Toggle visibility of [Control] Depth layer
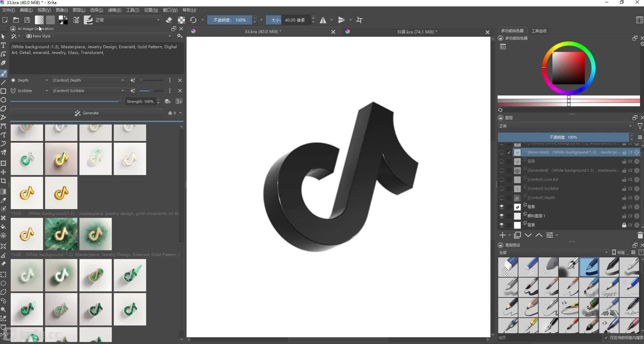This screenshot has width=644, height=344. pyautogui.click(x=501, y=198)
